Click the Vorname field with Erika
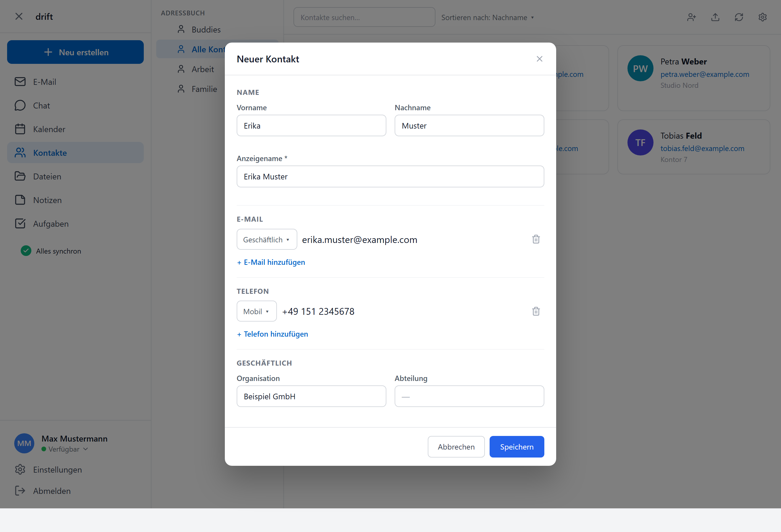This screenshot has height=532, width=781. (x=311, y=126)
